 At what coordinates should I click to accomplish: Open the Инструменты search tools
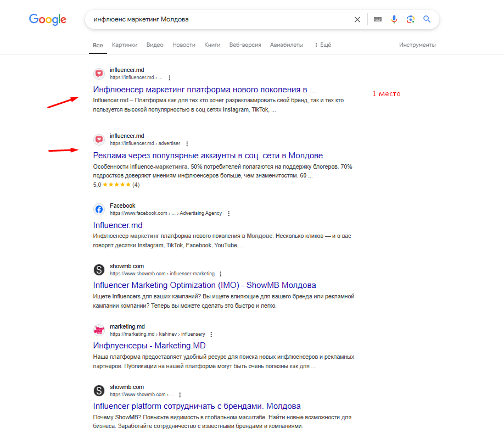pyautogui.click(x=417, y=45)
